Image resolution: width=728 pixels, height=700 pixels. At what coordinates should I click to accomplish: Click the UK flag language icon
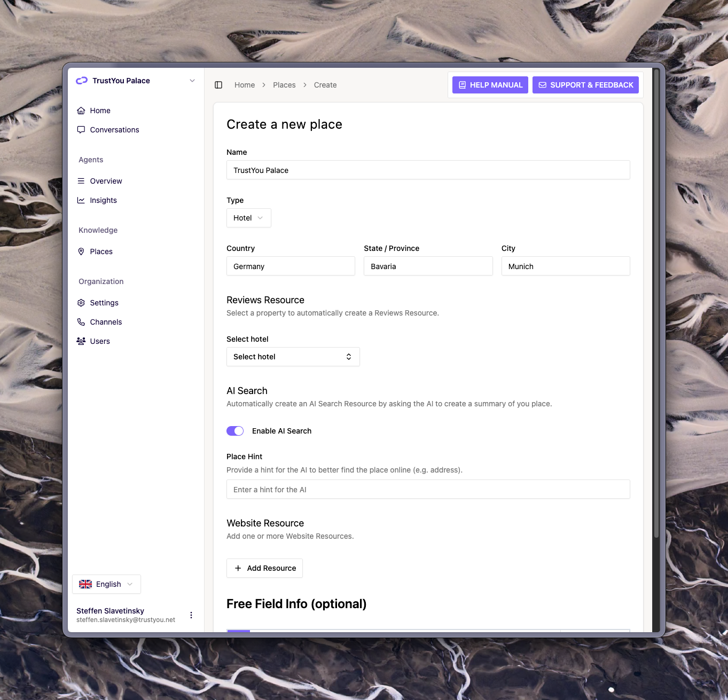85,584
